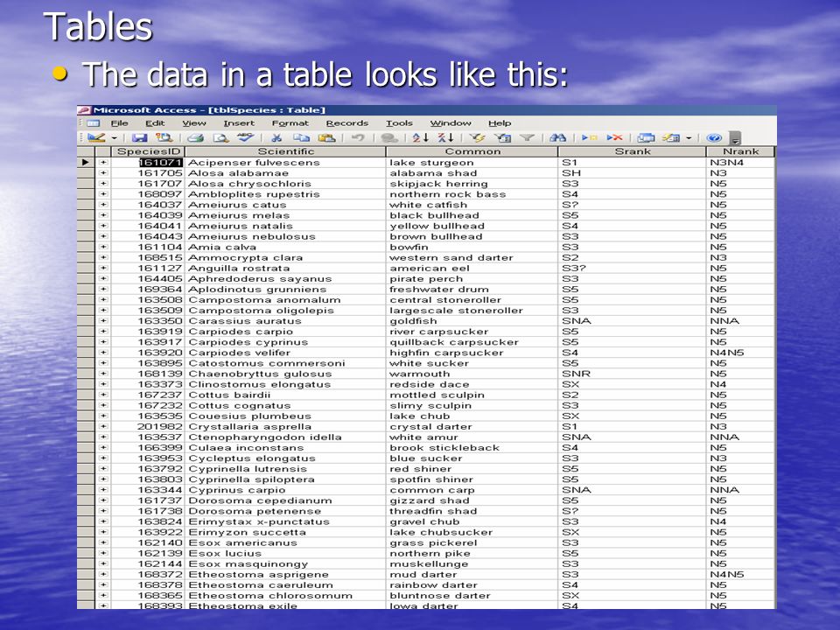Screen dimensions: 840x630
Task: Expand the Alosa alabamae row plus sign
Action: pyautogui.click(x=103, y=173)
